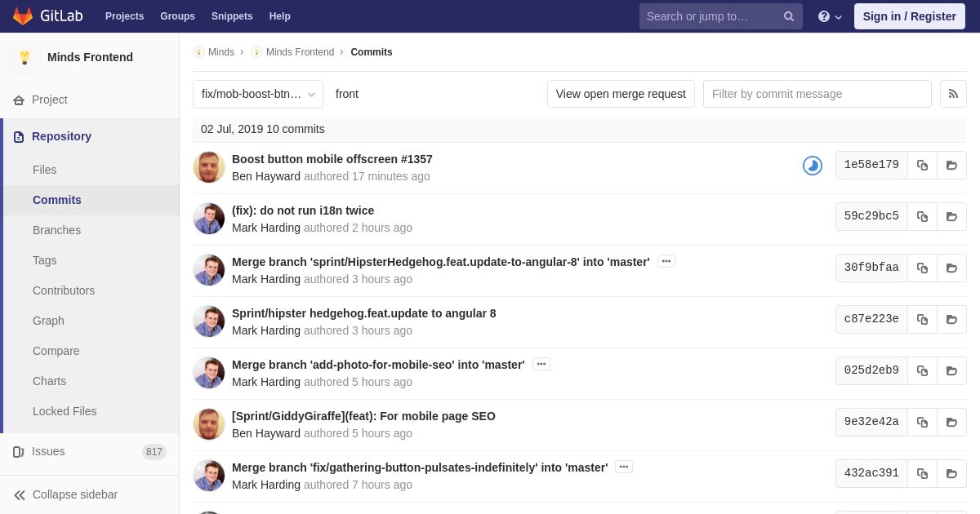
Task: Browse files at commit 025d2eb9
Action: [951, 370]
